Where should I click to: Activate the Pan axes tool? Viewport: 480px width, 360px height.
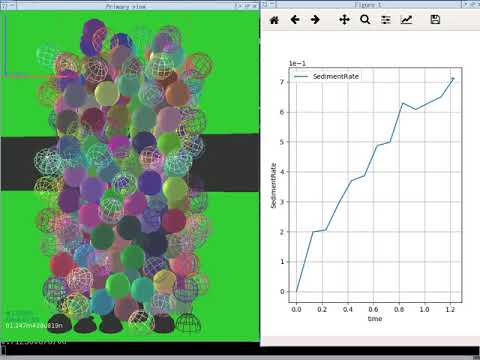[344, 20]
